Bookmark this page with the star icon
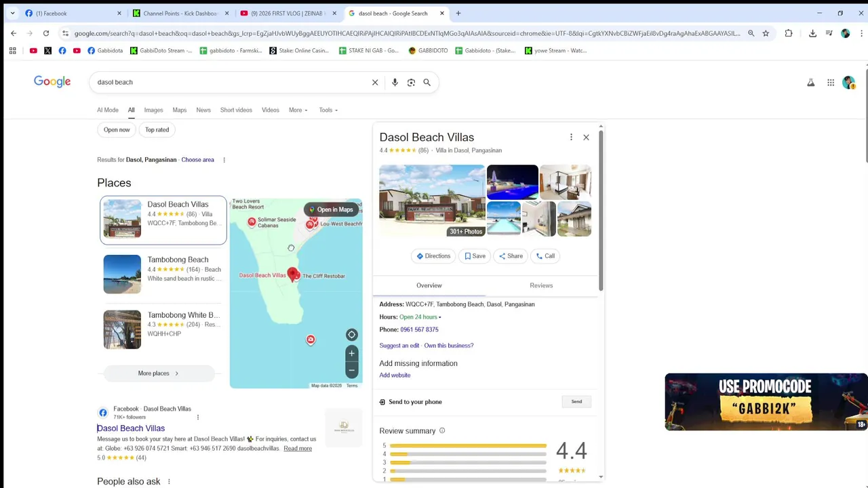 click(766, 33)
